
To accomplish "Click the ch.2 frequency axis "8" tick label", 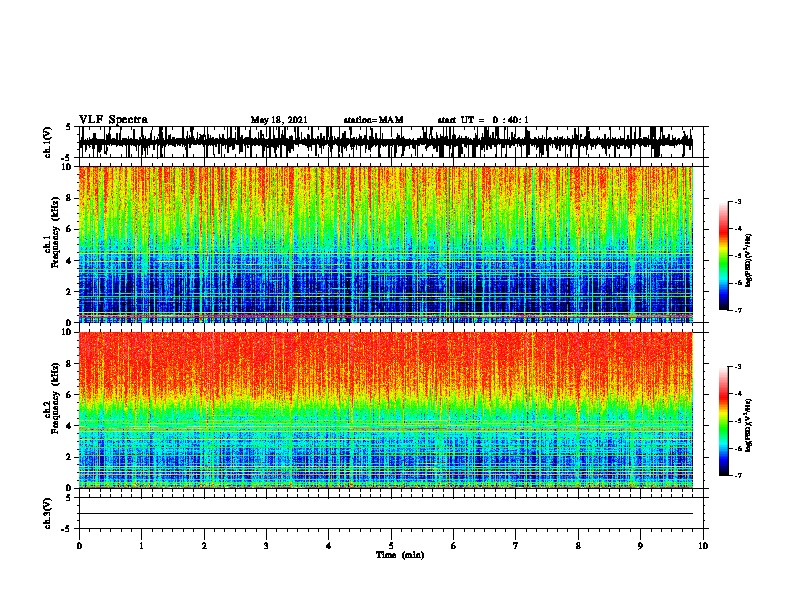I will 69,364.
